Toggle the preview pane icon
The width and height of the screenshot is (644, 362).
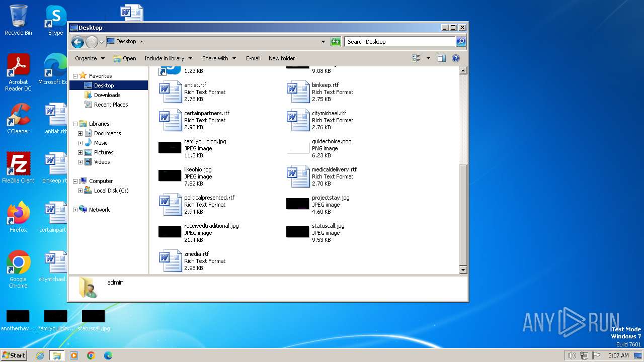tap(441, 58)
